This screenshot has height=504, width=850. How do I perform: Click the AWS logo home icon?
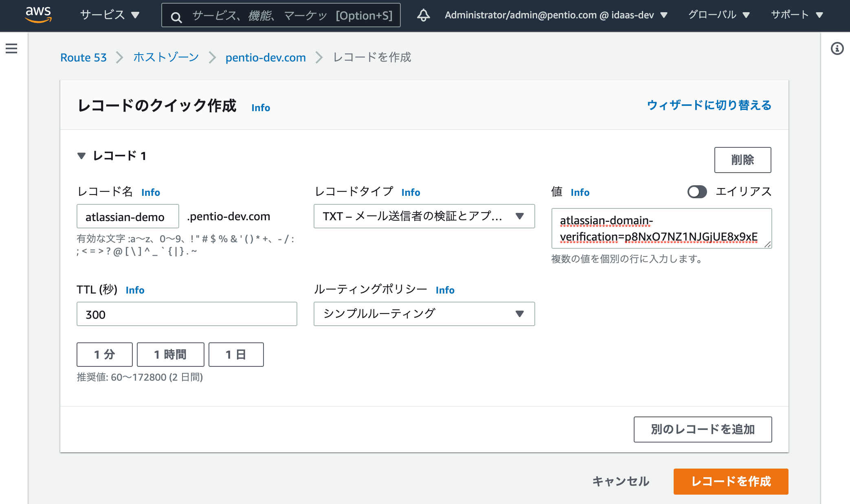click(x=38, y=15)
